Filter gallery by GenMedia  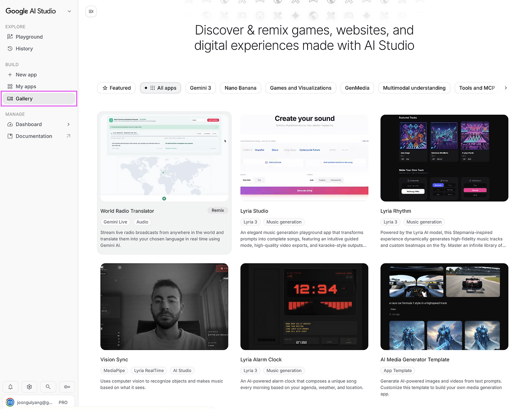(357, 88)
